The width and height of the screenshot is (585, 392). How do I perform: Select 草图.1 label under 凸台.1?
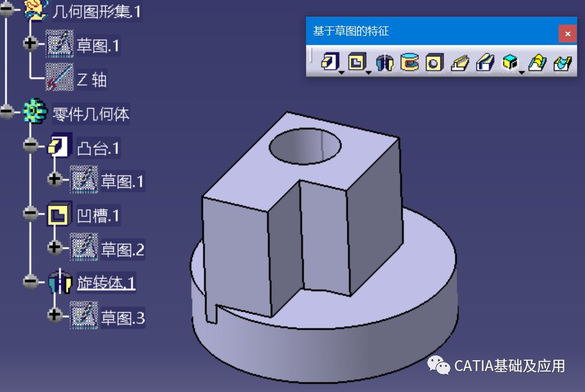[122, 182]
